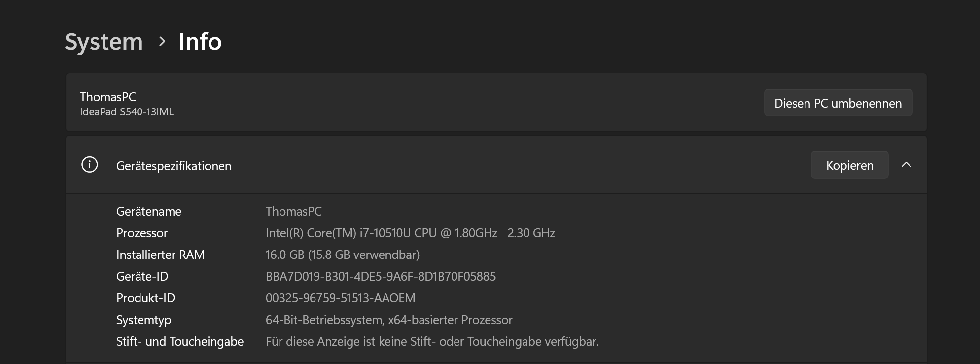The height and width of the screenshot is (364, 980).
Task: Click the breadcrumb arrow after System
Action: [162, 42]
